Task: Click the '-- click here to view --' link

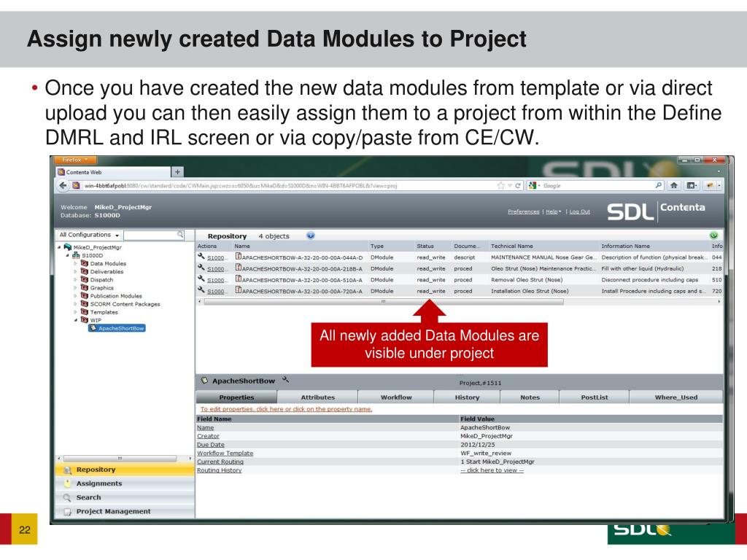Action: click(492, 470)
